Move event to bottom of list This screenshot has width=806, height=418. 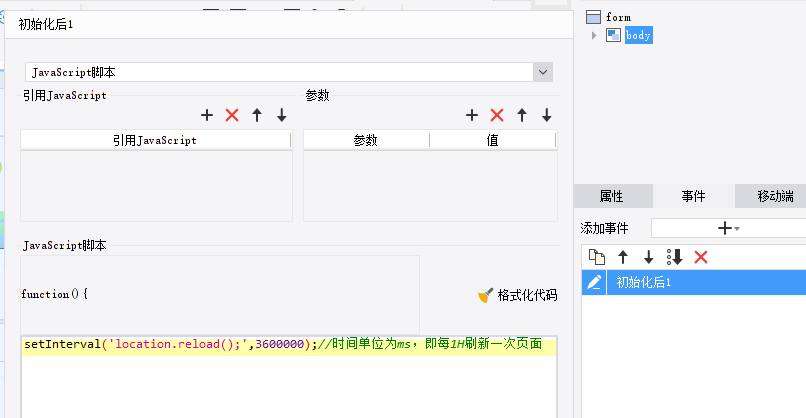click(675, 257)
